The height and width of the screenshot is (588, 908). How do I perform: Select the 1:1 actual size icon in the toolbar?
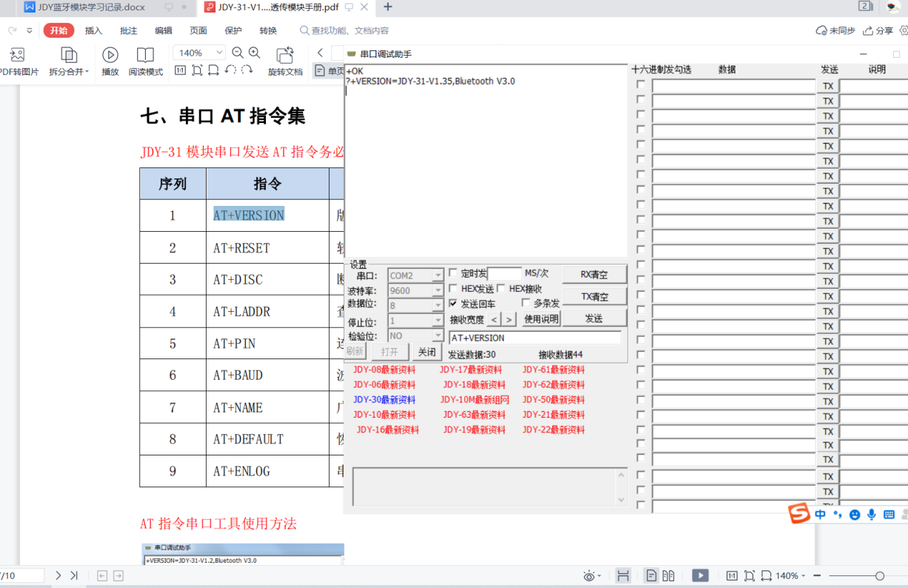pos(180,70)
